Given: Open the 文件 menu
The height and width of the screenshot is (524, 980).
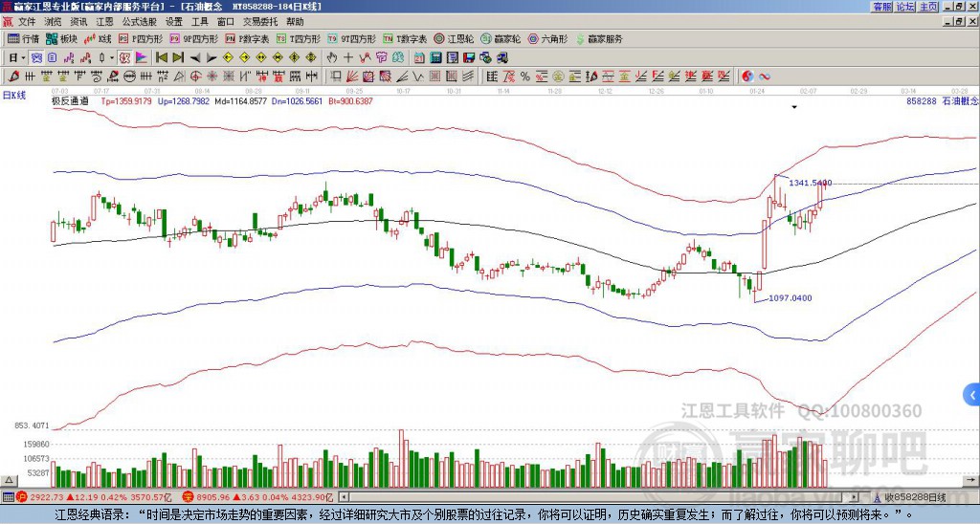Looking at the screenshot, I should click(27, 22).
